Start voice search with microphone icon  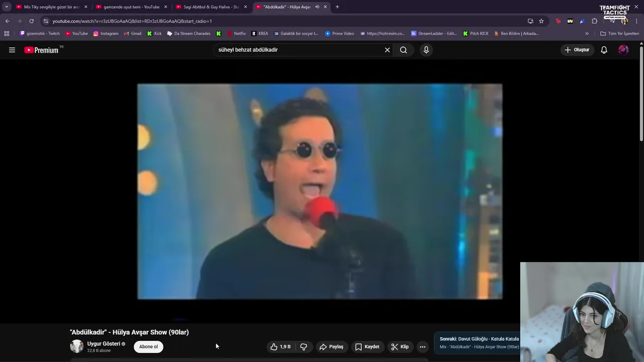[426, 50]
